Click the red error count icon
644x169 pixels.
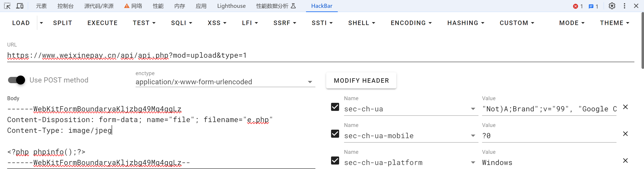click(x=576, y=6)
